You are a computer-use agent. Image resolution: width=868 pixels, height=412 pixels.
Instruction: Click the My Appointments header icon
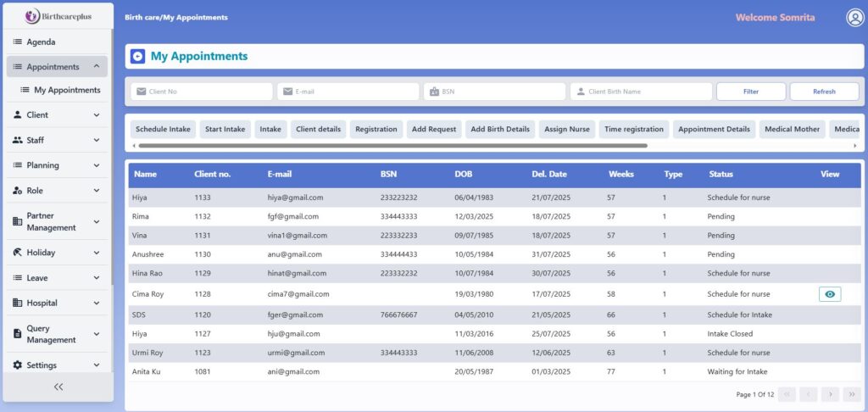click(x=138, y=57)
